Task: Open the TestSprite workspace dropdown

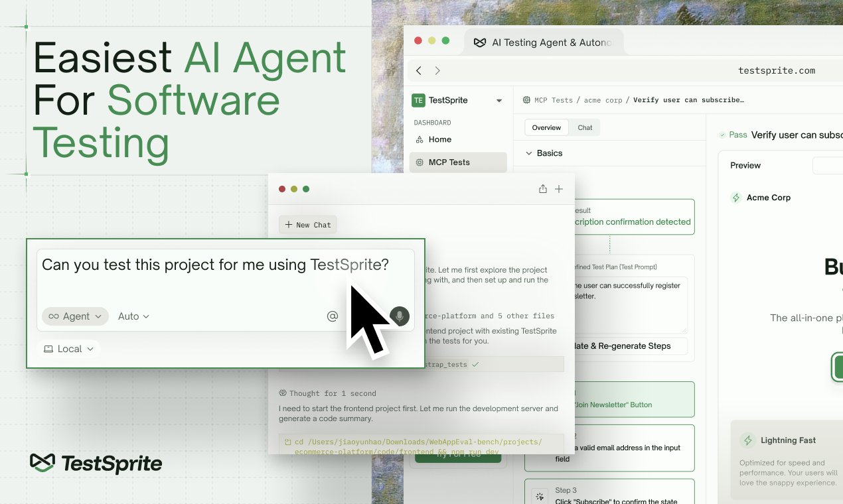Action: point(499,101)
